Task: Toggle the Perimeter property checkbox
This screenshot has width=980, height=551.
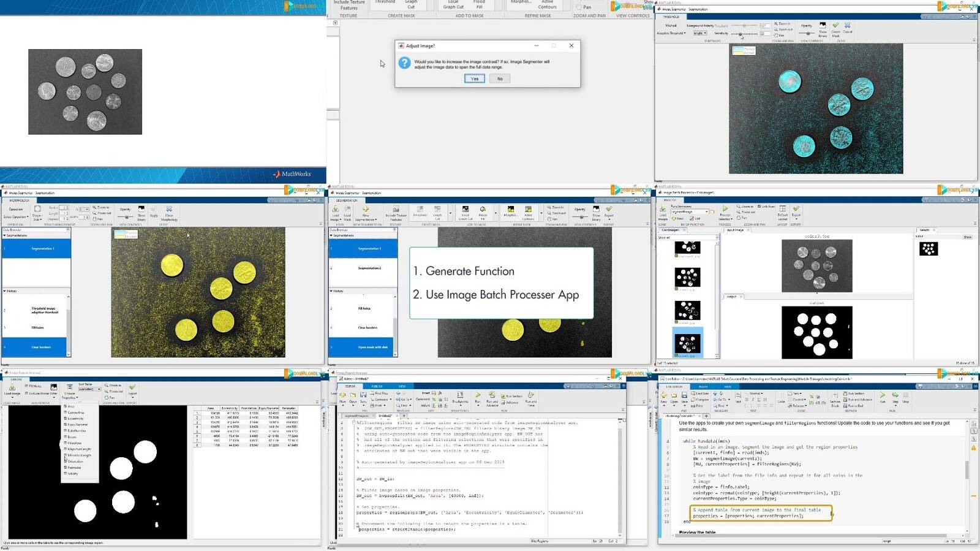Action: click(66, 467)
